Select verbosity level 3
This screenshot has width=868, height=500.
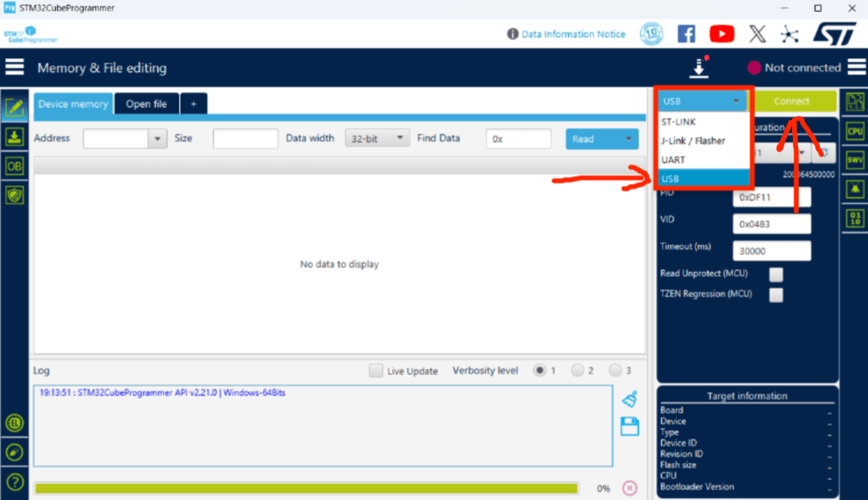coord(615,370)
